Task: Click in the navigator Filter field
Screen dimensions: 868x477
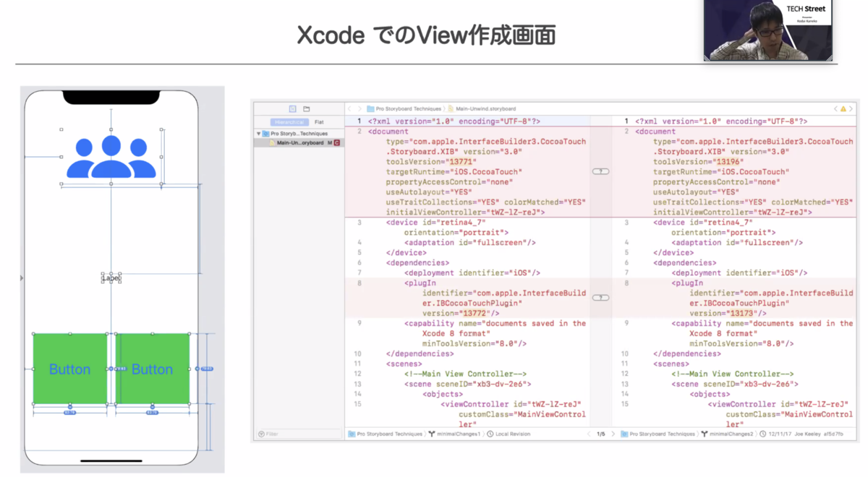Action: 298,434
